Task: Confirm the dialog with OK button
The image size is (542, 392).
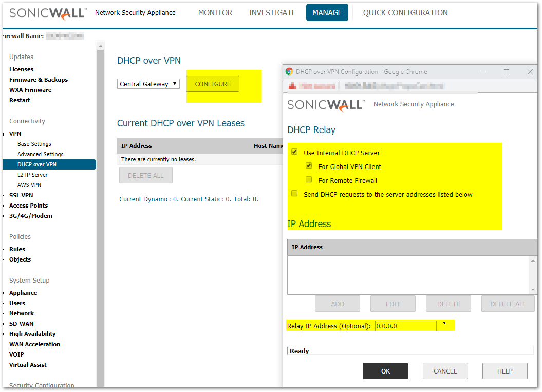Action: click(x=385, y=371)
